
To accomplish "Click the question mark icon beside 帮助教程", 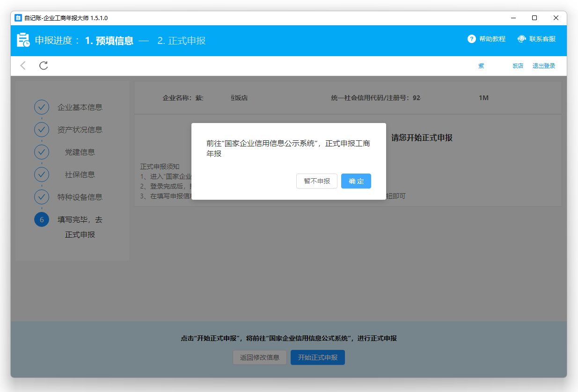I will [x=471, y=39].
